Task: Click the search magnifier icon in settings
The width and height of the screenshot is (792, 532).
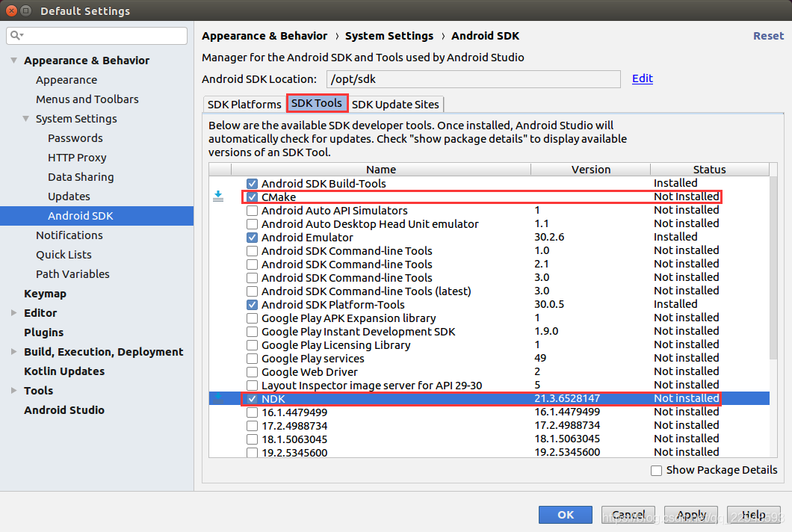Action: pyautogui.click(x=15, y=35)
